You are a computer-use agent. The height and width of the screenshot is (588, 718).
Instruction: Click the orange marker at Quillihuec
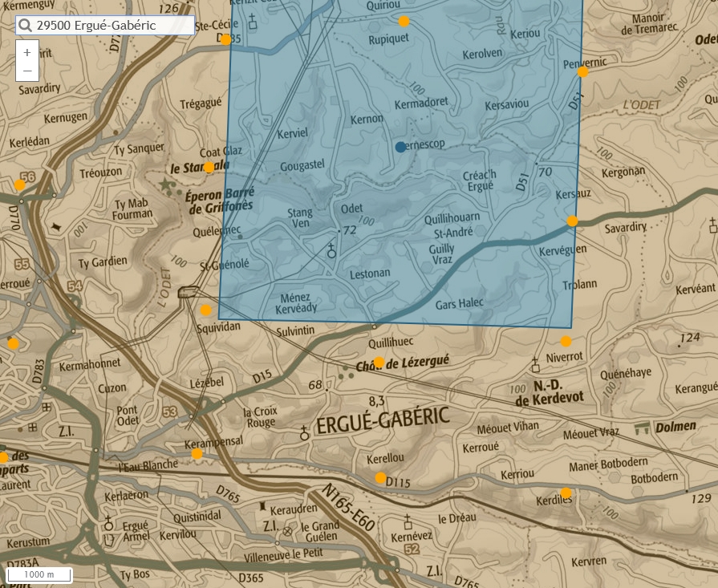pos(379,362)
